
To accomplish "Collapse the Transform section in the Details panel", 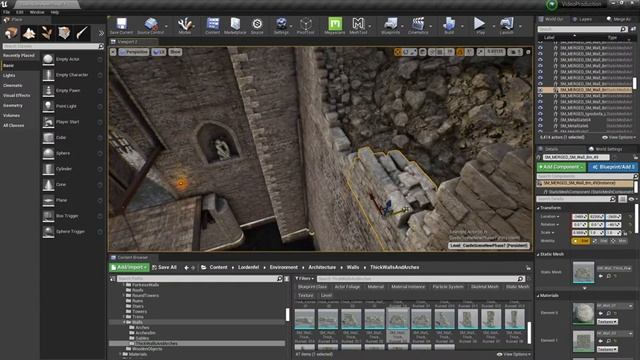I will [x=538, y=208].
